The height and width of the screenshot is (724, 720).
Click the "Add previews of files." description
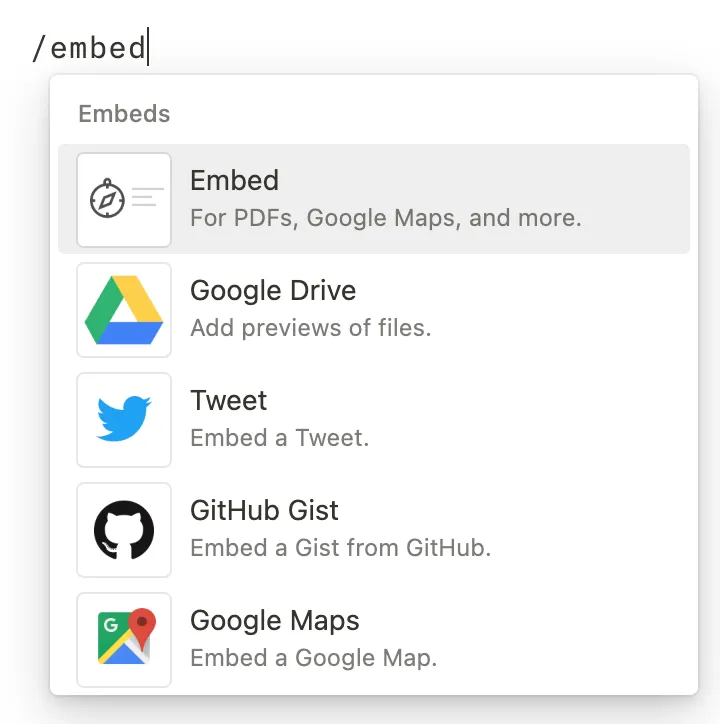[311, 328]
